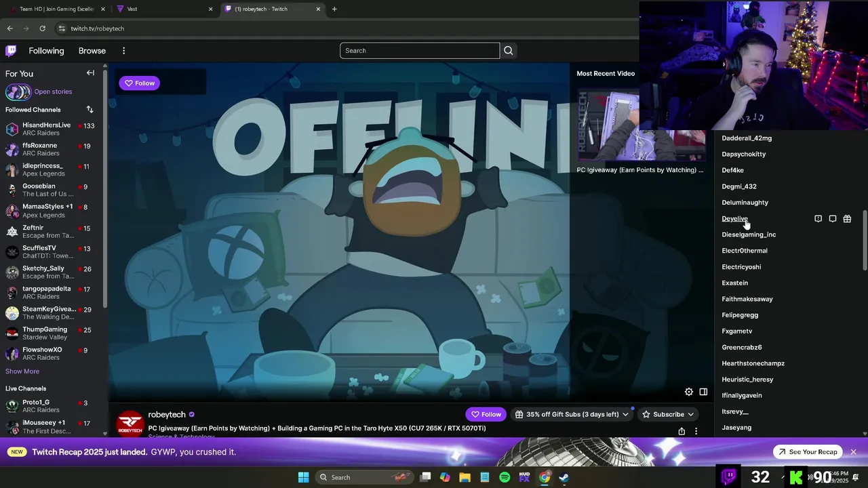The image size is (868, 488).
Task: Select user Greencrabz6
Action: (742, 347)
